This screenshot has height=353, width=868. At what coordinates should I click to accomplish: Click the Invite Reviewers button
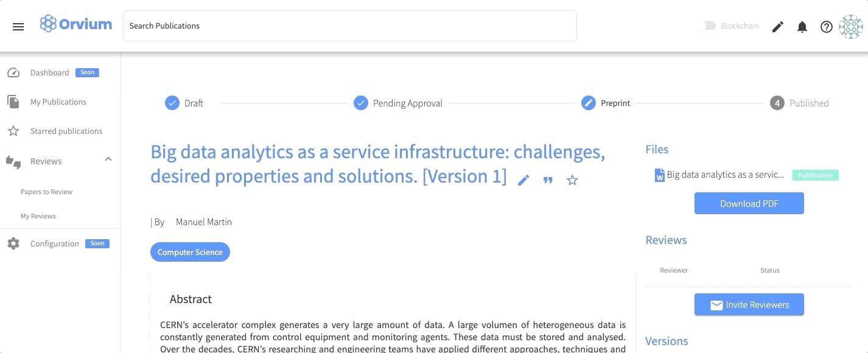coord(749,305)
